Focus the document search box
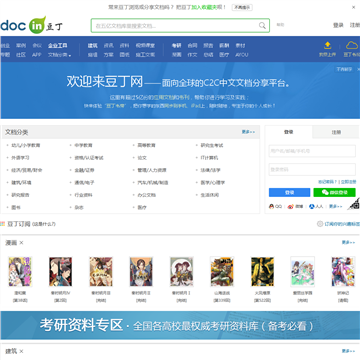The height and width of the screenshot is (360, 360). [180, 26]
